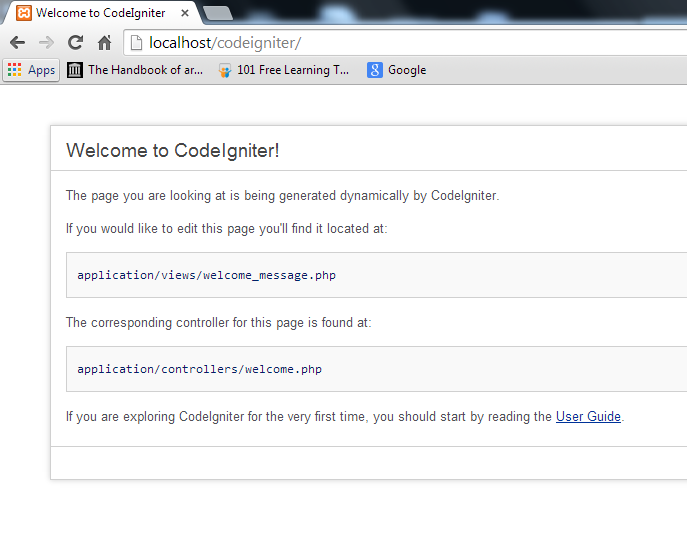Select the Welcome to CodeIgniter tab
Viewport: 687px width, 541px height.
101,13
